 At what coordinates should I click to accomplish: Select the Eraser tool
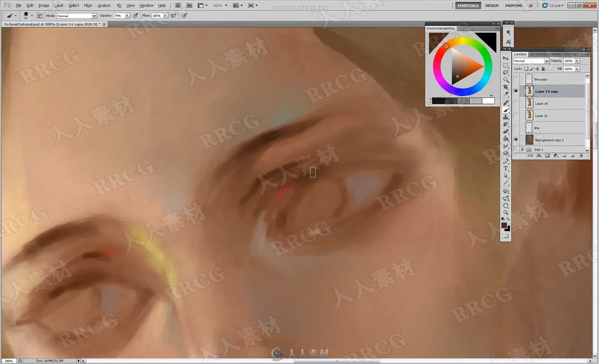click(506, 131)
